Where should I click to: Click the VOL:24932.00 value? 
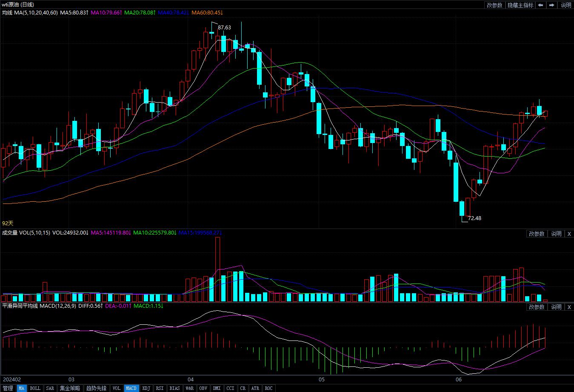click(x=71, y=233)
